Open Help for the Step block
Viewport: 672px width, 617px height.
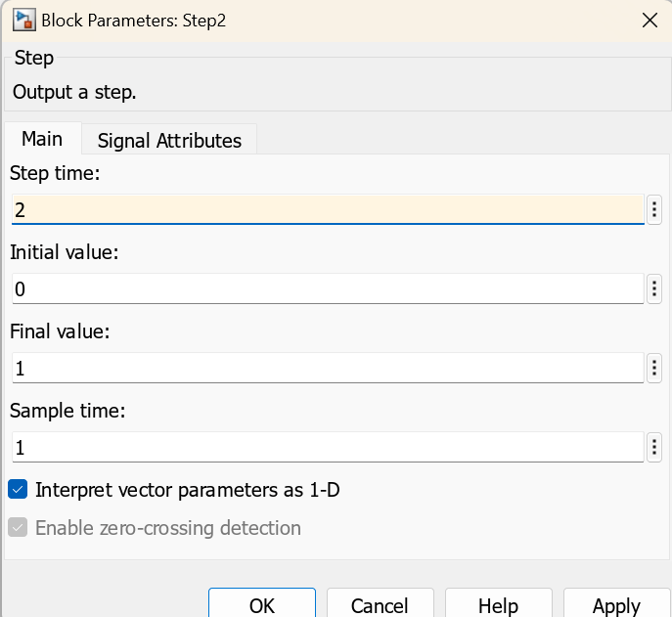[x=498, y=605]
